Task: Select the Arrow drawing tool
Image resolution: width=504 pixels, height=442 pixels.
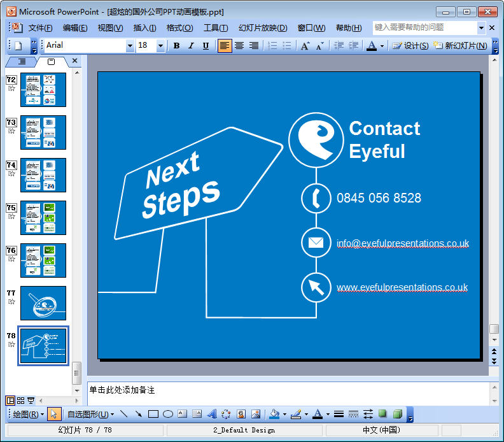Action: [x=139, y=414]
